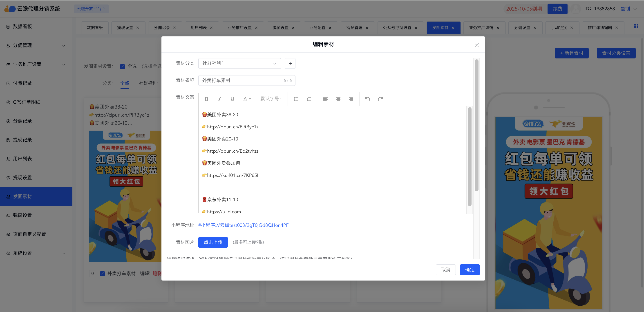Screen dimensions: 644x312
Task: Insert a bulleted list
Action: pos(296,99)
